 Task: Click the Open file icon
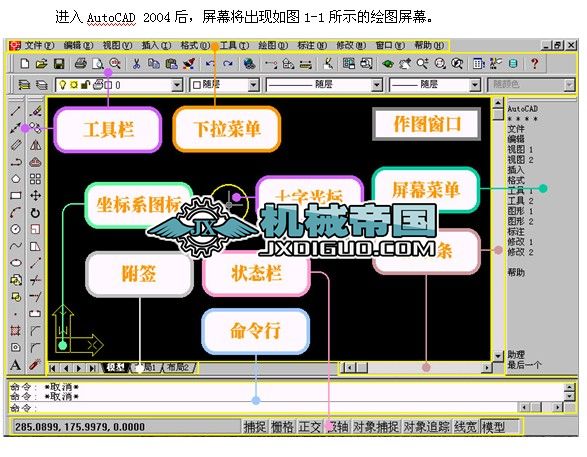[x=41, y=64]
